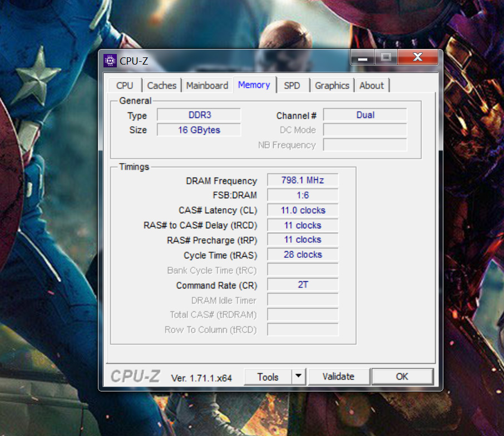The height and width of the screenshot is (436, 504).
Task: Click the greyed Total CAS# (tRDRAM) label
Action: coord(213,315)
